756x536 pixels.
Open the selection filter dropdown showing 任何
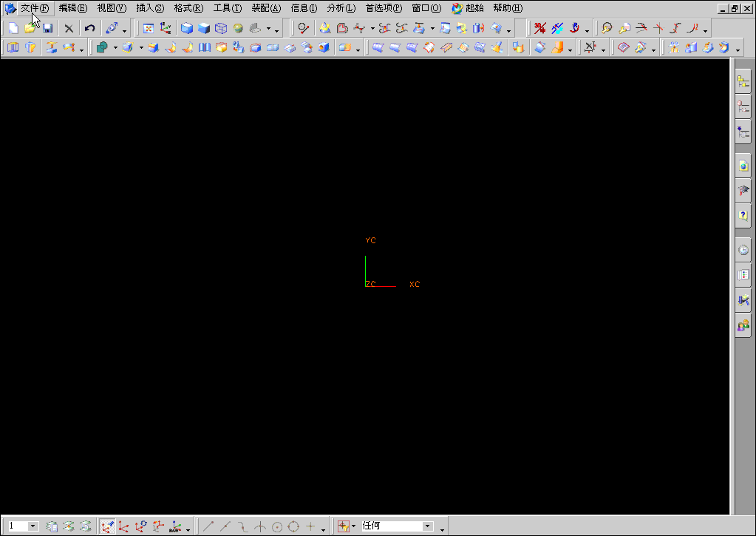click(x=427, y=525)
